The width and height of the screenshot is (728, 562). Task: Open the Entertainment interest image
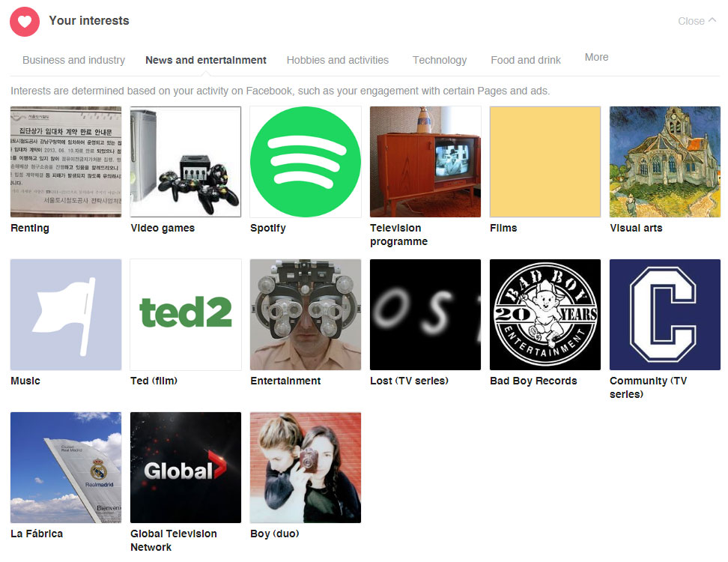coord(306,315)
